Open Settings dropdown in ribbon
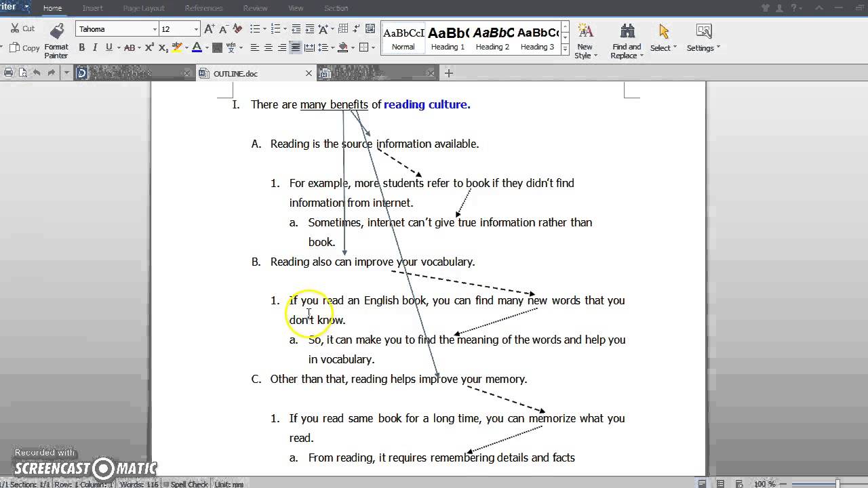868x488 pixels. tap(703, 39)
